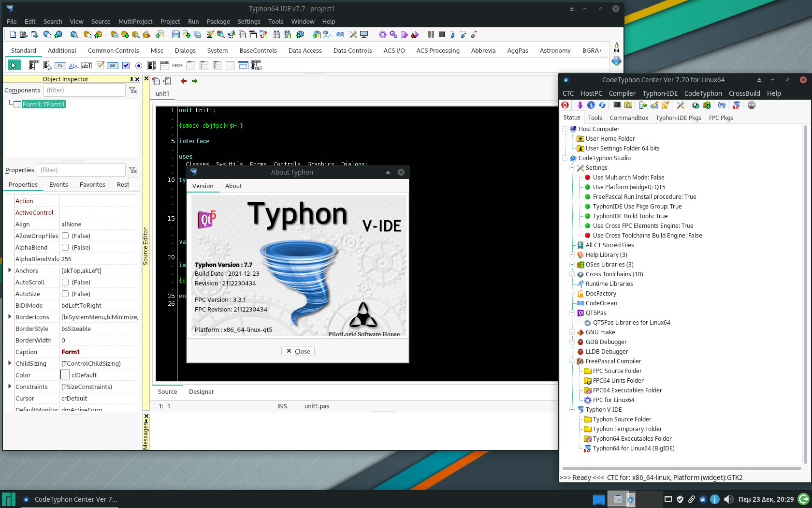Collapse the Host Computer node

tap(565, 129)
